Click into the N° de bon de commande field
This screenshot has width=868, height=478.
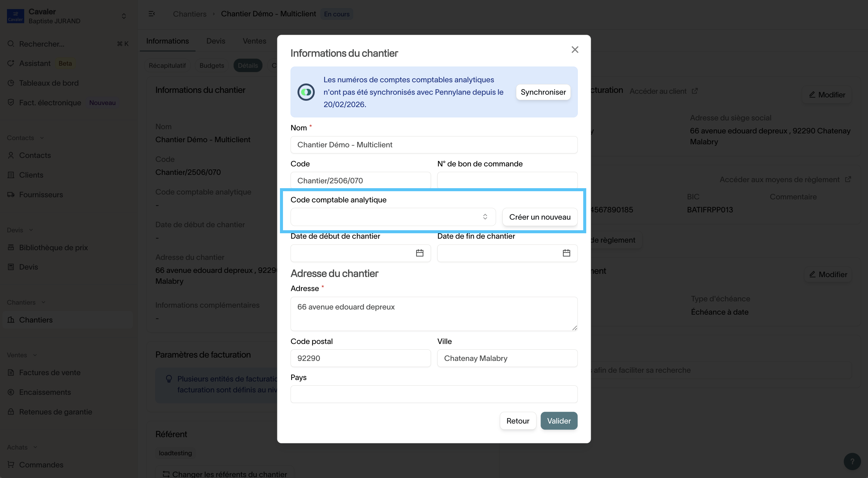(507, 180)
